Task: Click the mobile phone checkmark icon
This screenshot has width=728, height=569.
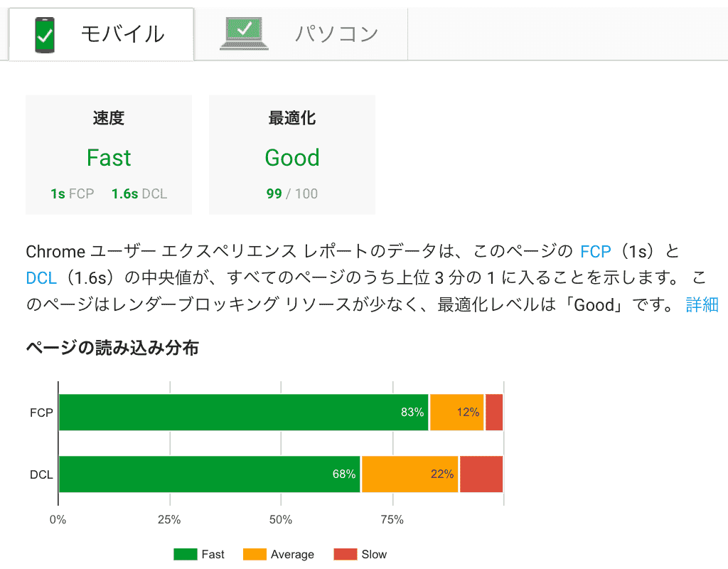Action: (x=45, y=34)
